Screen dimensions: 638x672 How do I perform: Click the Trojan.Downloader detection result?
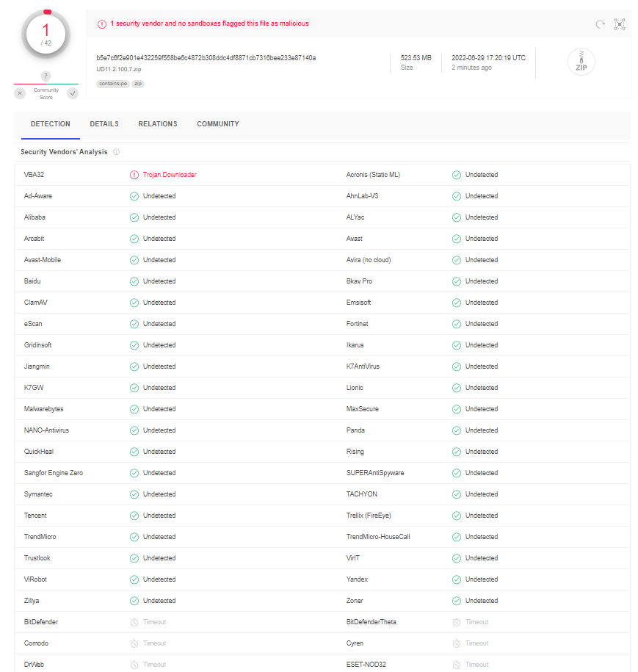[170, 175]
